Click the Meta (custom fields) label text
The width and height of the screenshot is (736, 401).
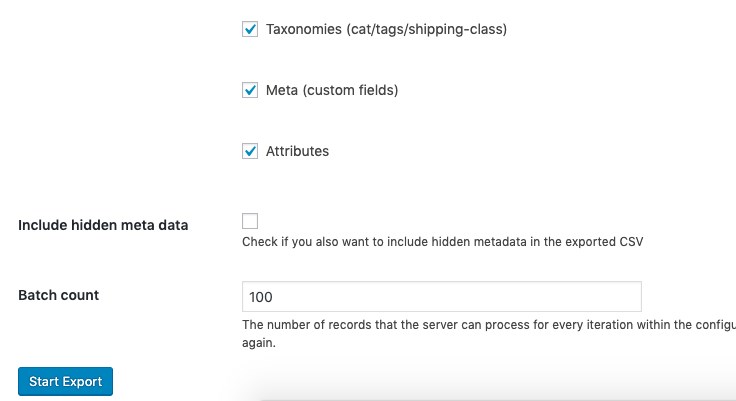[332, 90]
